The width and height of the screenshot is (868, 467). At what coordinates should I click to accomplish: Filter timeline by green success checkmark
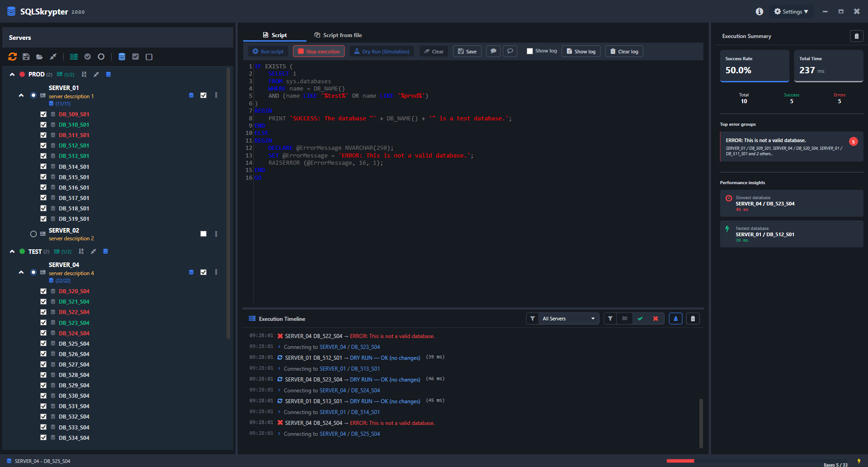640,319
